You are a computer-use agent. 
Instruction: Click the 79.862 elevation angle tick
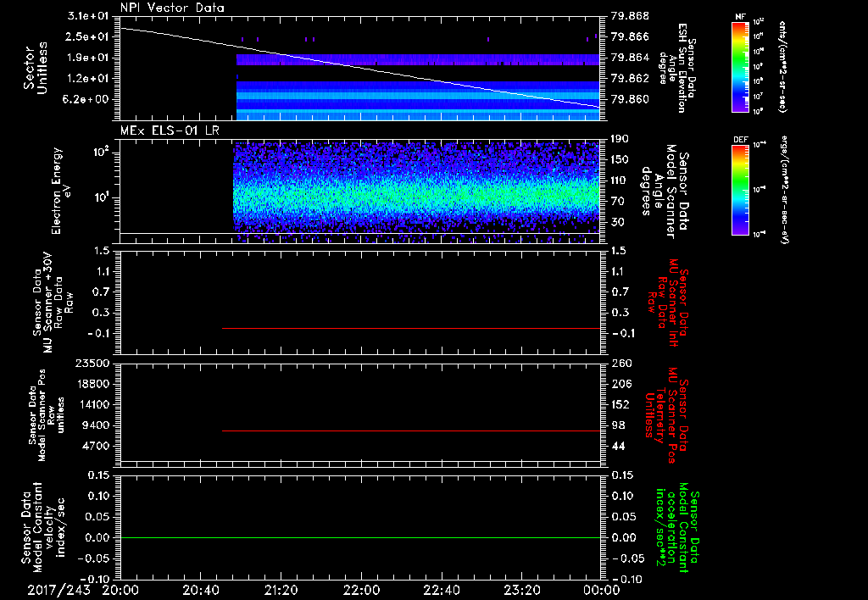(x=630, y=79)
